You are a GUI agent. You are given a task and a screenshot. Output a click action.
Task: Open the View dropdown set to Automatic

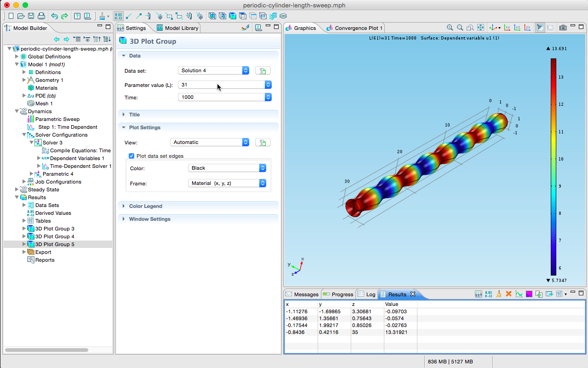coord(210,142)
